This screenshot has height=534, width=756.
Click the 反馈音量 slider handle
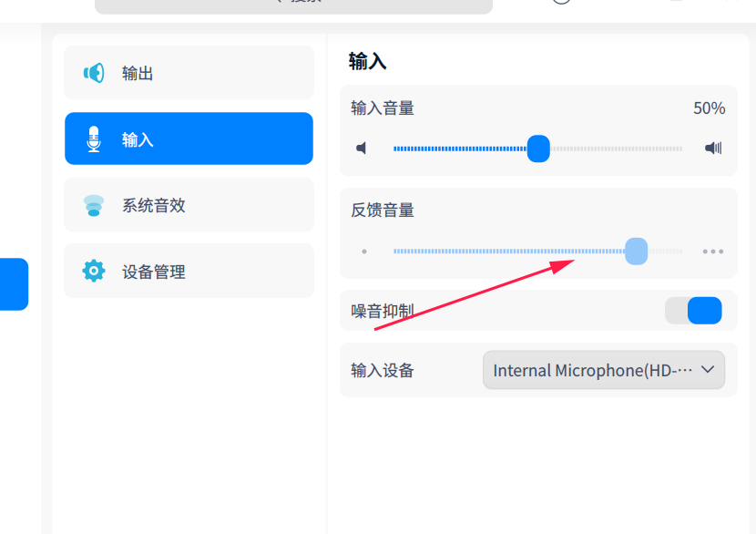point(636,252)
